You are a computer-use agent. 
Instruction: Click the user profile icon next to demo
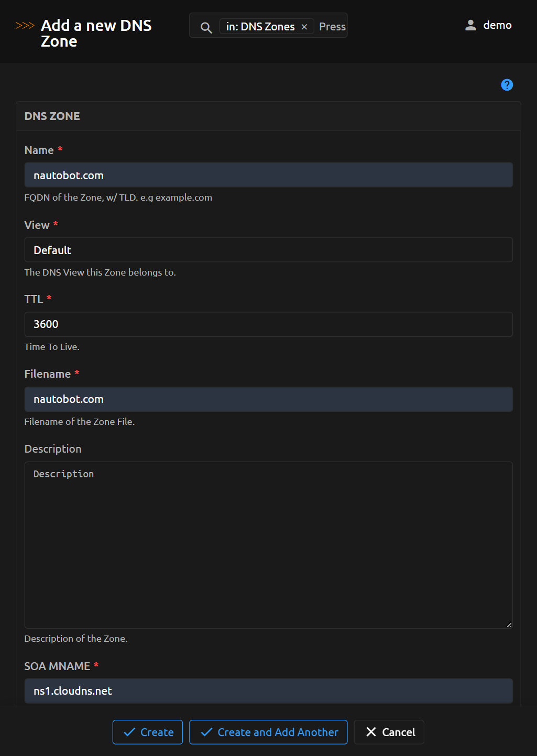470,25
